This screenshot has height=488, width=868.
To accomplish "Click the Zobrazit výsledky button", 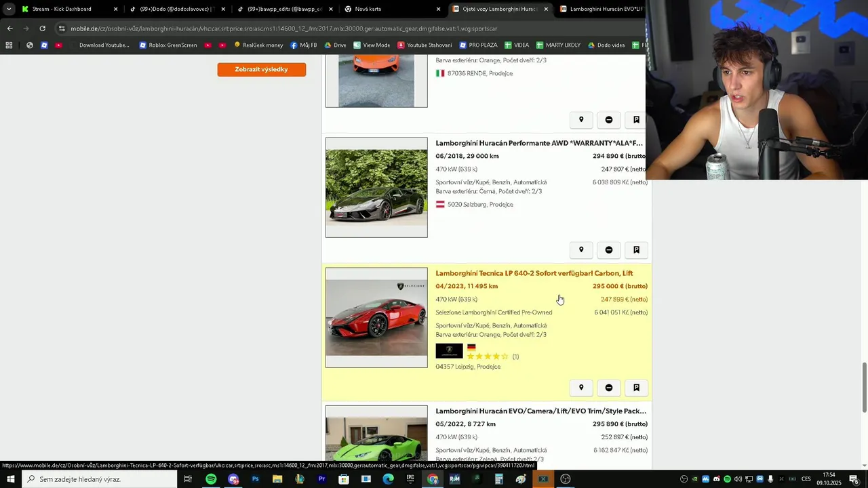I will pos(262,69).
